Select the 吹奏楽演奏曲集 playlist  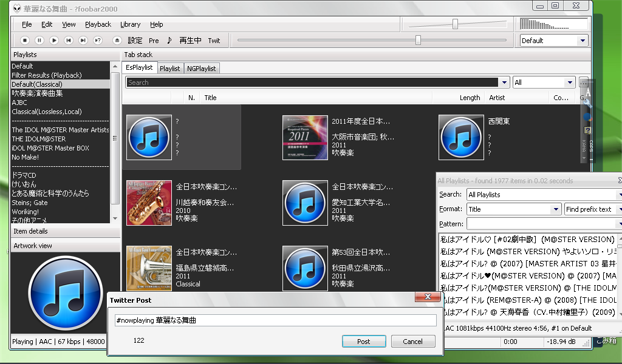(x=60, y=93)
